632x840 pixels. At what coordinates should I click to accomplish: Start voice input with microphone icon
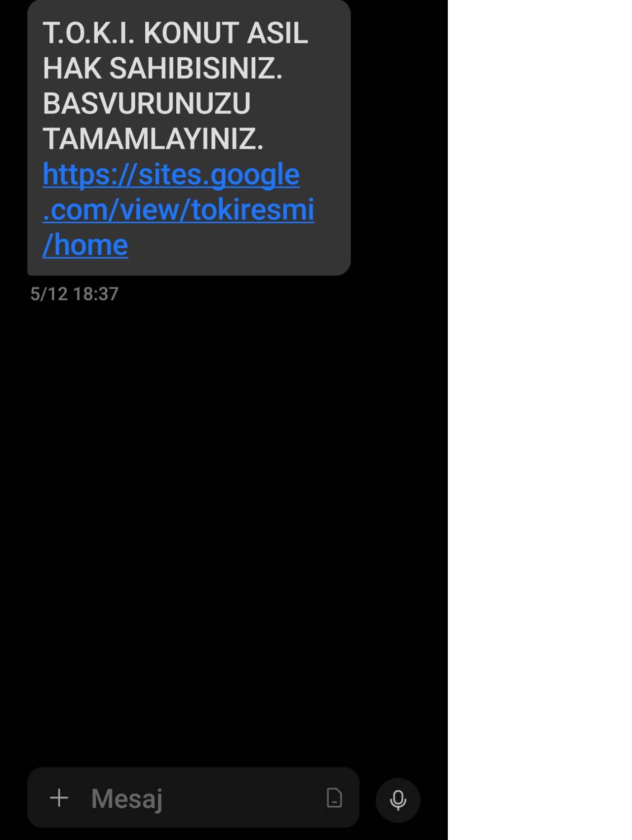[x=398, y=800]
